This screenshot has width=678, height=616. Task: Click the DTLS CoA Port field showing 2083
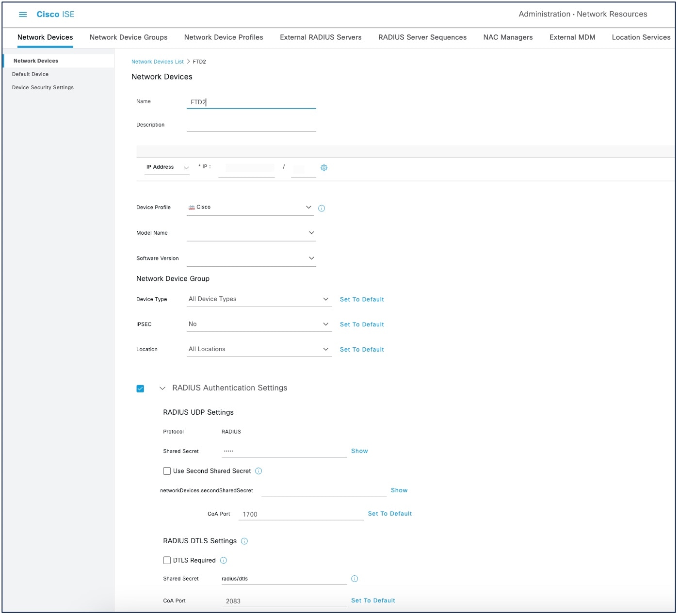[284, 601]
